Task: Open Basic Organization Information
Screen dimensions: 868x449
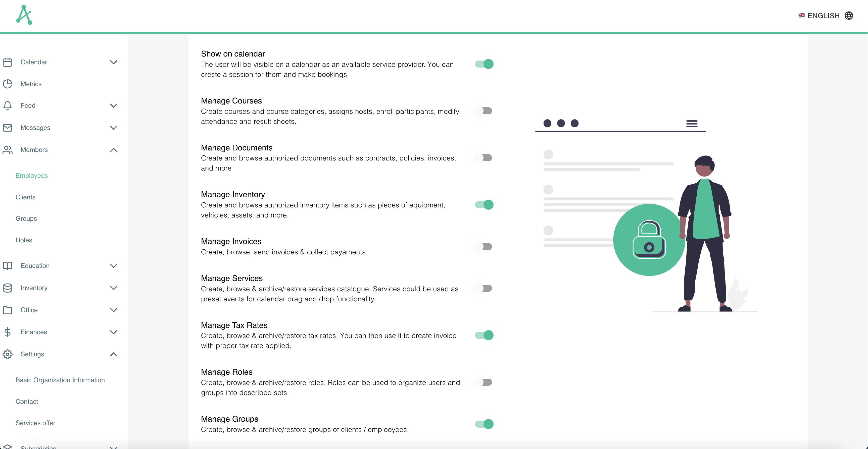Action: coord(60,380)
